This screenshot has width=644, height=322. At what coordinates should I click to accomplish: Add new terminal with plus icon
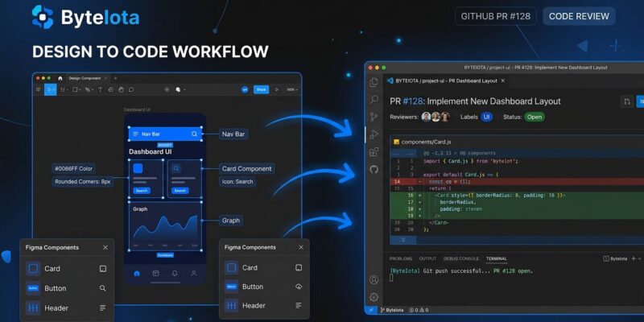click(633, 258)
